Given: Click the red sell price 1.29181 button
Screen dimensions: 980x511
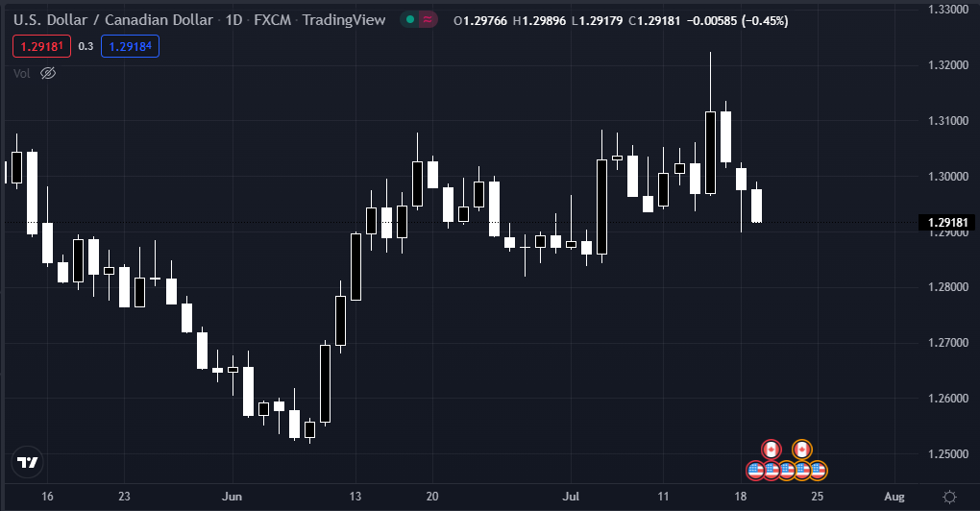Looking at the screenshot, I should 42,46.
